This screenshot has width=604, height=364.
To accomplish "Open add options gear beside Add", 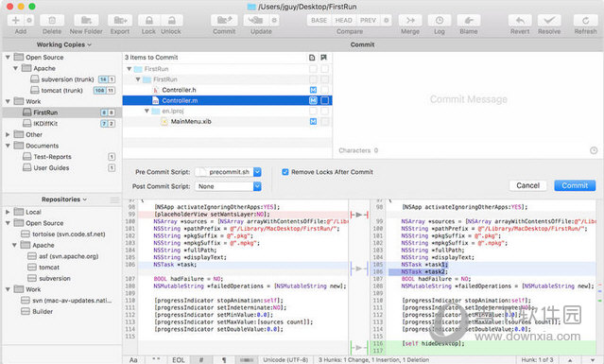I will 29,20.
